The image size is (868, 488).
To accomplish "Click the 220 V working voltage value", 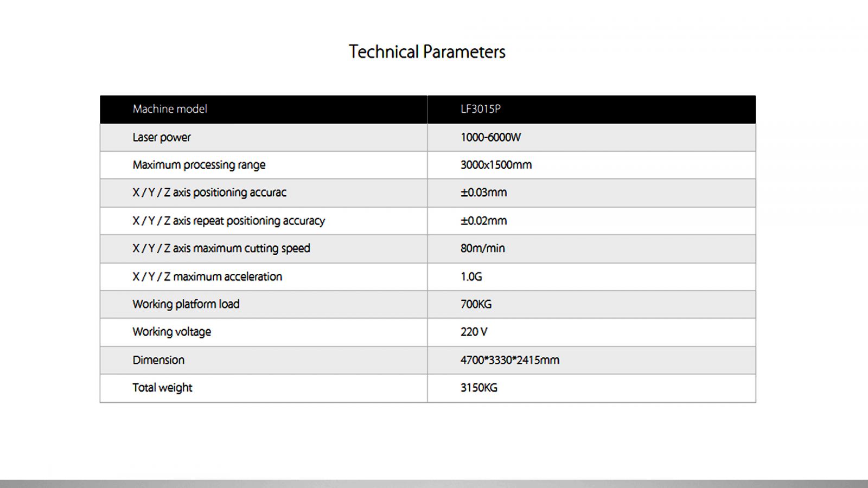I will 474,332.
